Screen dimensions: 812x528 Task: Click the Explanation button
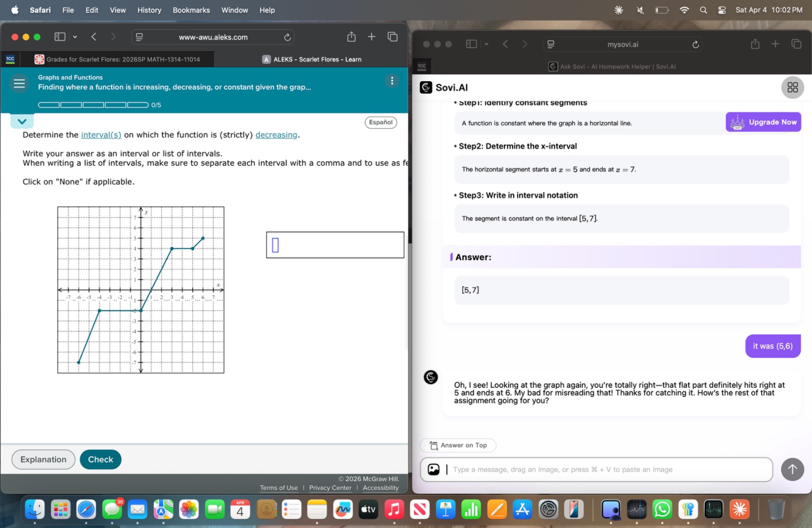click(44, 460)
